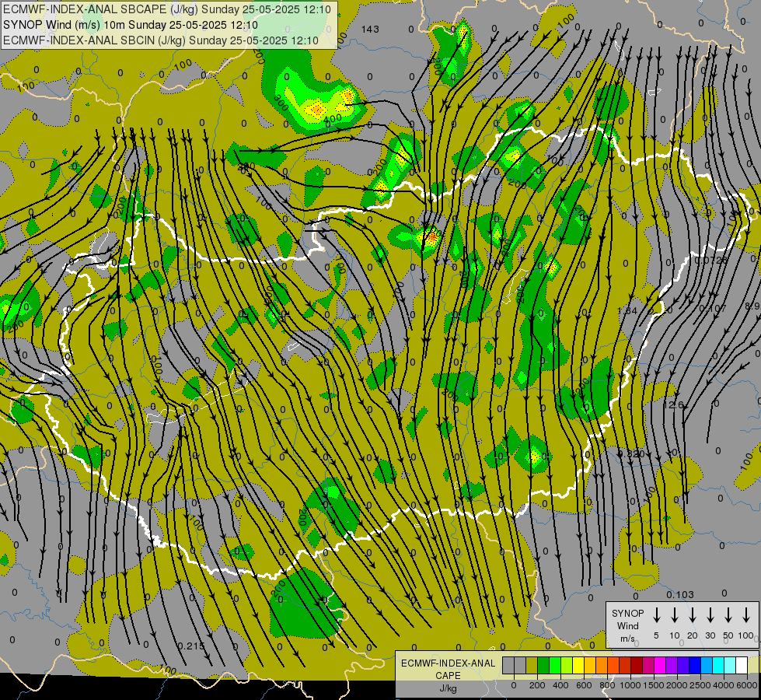
Task: Pick the bright green swatch before 400
Action: tap(555, 665)
